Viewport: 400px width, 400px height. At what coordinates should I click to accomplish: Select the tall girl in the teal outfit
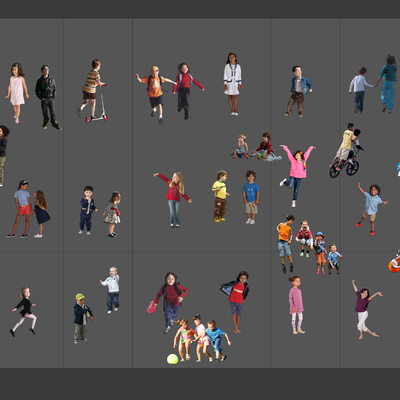[388, 84]
